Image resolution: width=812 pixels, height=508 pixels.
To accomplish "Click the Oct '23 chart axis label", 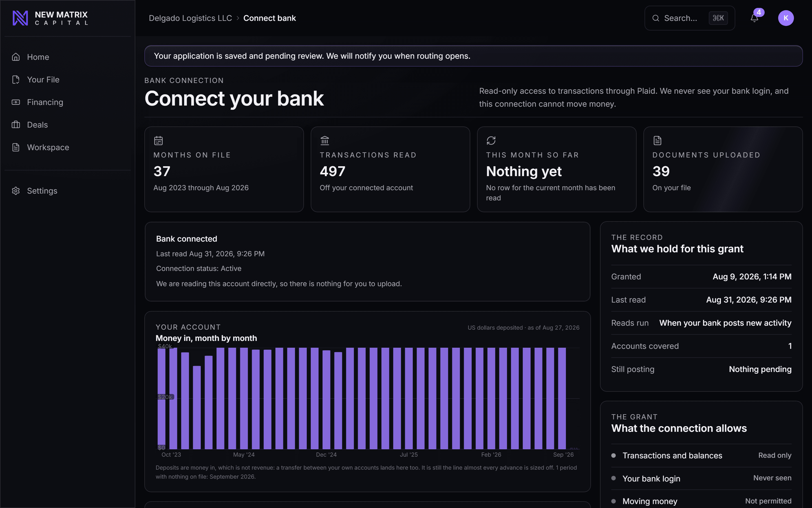I will 171,455.
